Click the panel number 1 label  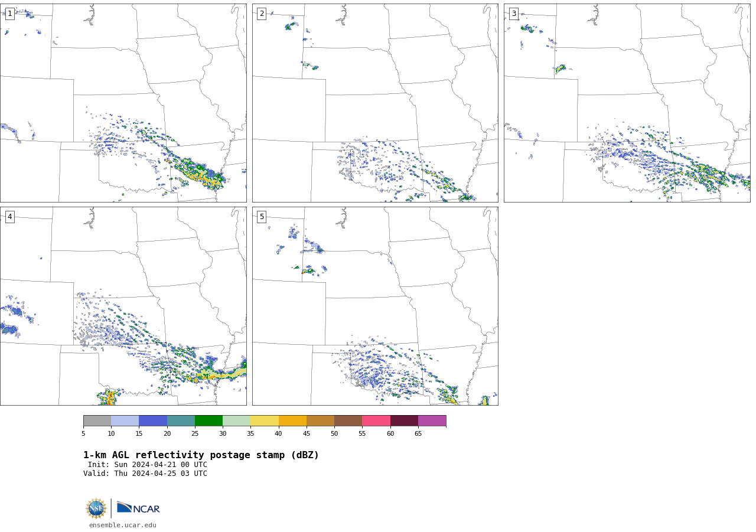click(x=9, y=14)
